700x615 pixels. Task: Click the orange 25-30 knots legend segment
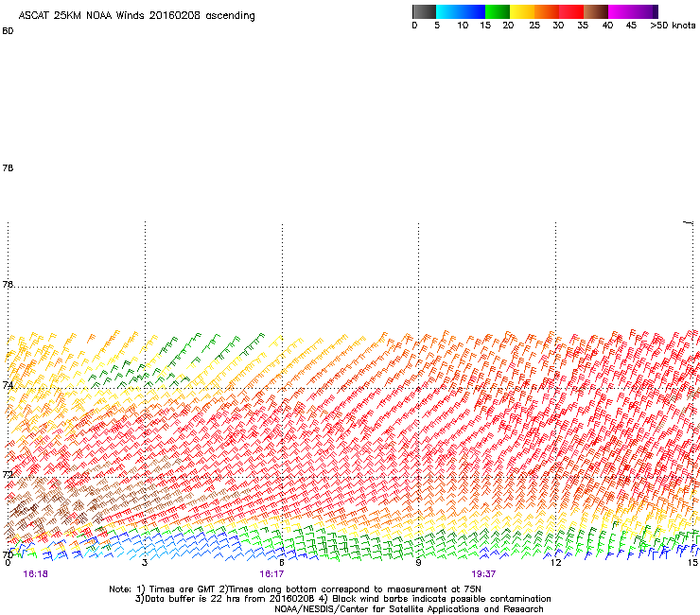click(x=547, y=11)
